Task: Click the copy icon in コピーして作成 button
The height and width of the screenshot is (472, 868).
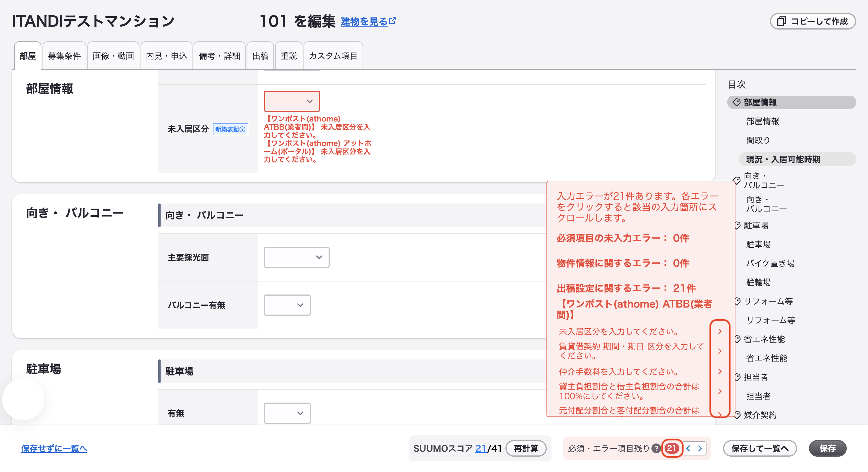Action: point(782,21)
